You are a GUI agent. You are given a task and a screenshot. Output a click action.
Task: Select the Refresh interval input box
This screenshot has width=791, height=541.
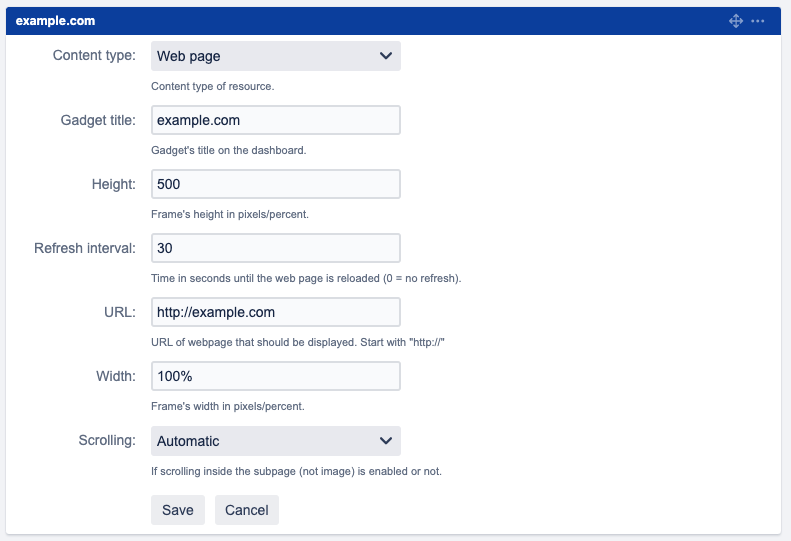point(275,248)
